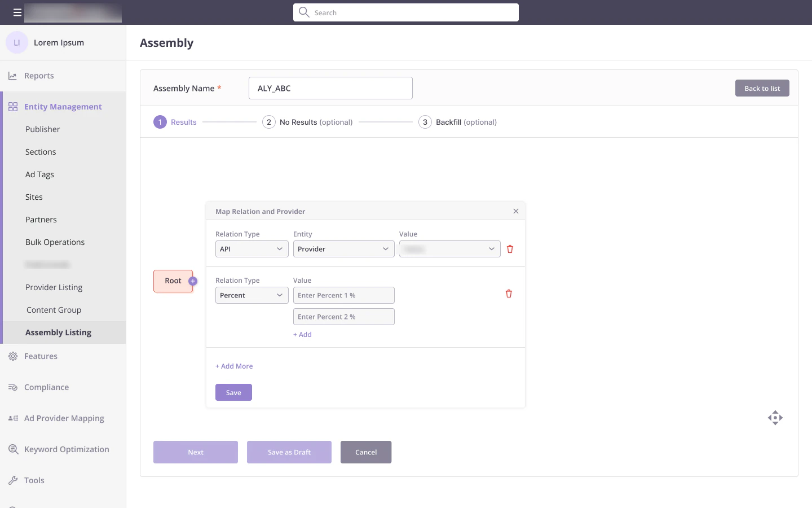Click the Back to list button
812x508 pixels.
(x=762, y=88)
